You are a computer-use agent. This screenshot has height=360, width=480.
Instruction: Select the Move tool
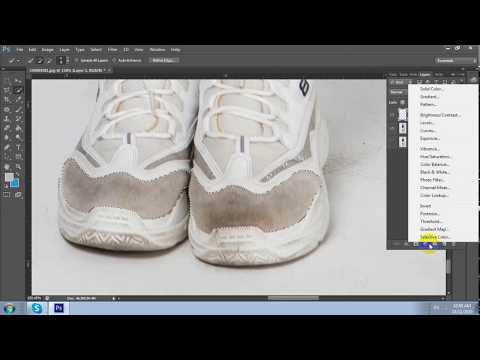click(x=18, y=81)
